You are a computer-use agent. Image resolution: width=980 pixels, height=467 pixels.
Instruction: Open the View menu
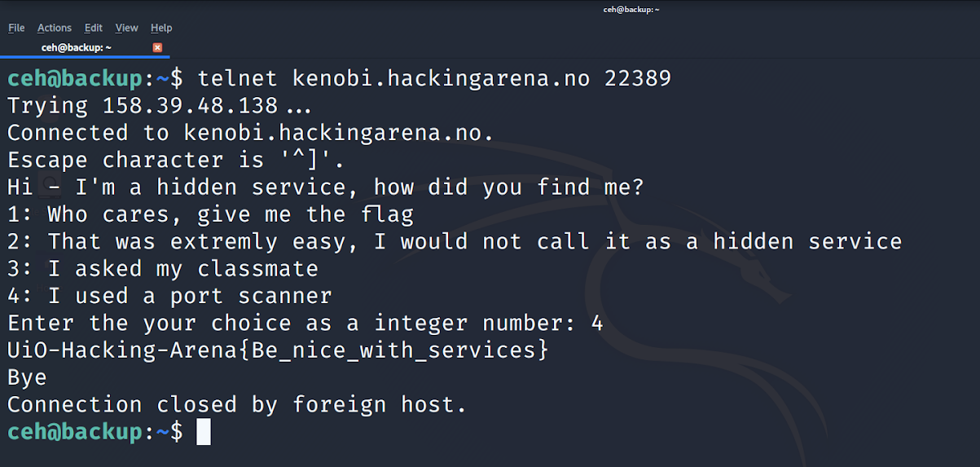click(x=126, y=28)
